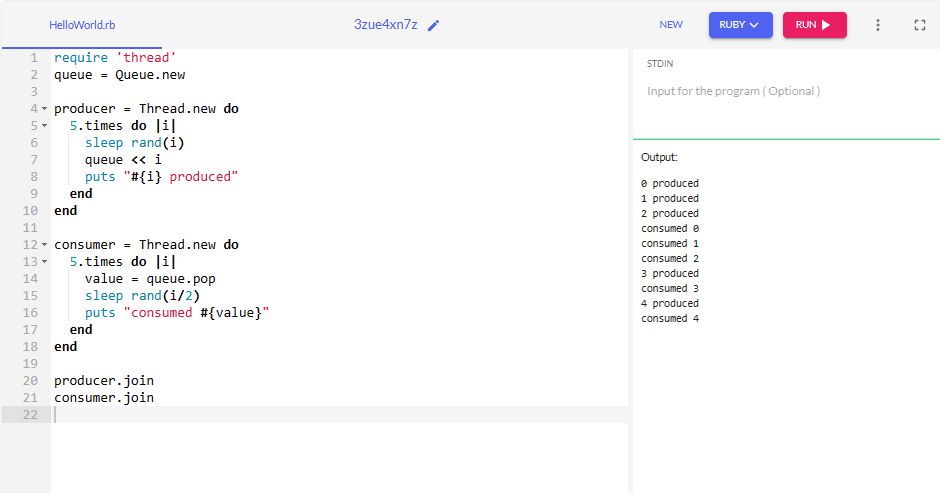The height and width of the screenshot is (493, 940).
Task: Click the producer.join line
Action: [x=104, y=380]
